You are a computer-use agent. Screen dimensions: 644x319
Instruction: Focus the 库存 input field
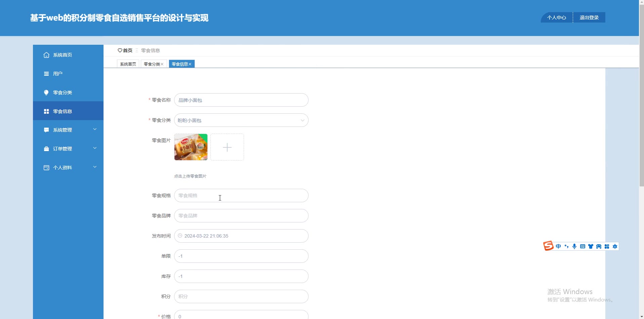[x=241, y=276]
